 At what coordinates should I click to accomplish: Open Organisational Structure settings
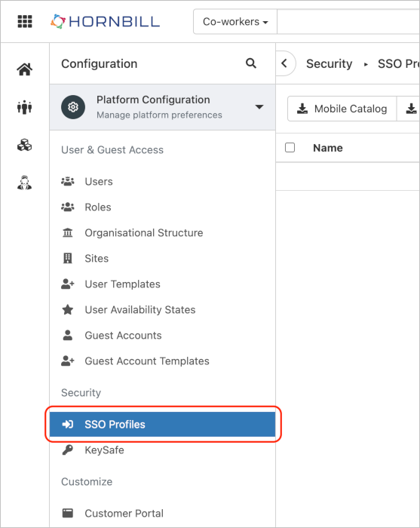tap(163, 232)
